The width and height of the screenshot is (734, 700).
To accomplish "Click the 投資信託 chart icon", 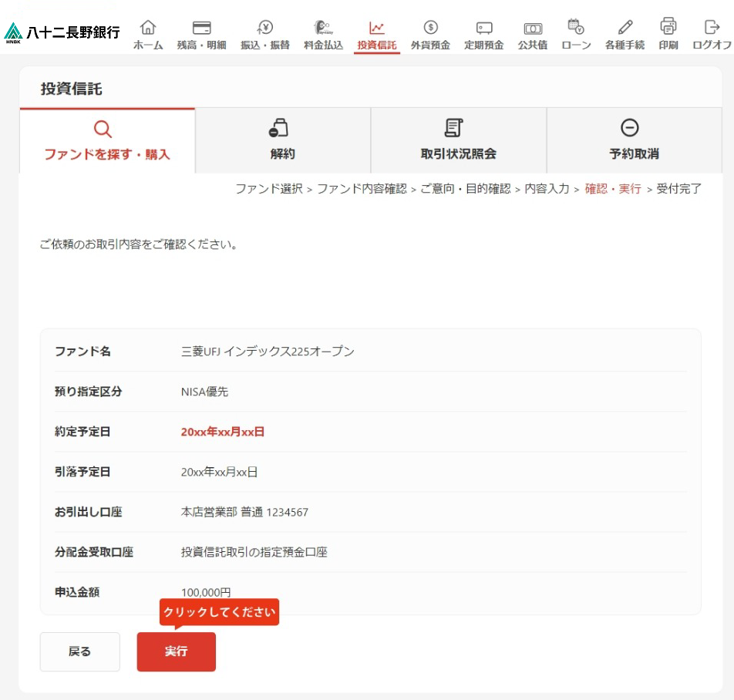I will click(x=376, y=28).
